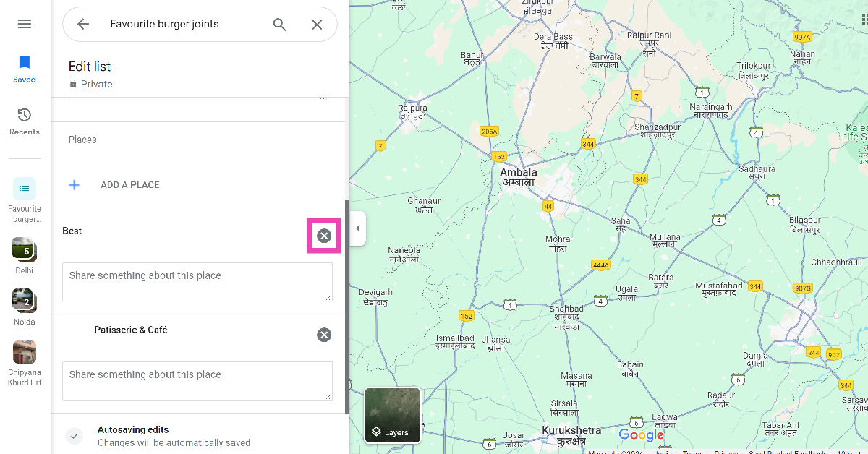Click the note field under Patisserie & Café
This screenshot has width=868, height=454.
197,380
